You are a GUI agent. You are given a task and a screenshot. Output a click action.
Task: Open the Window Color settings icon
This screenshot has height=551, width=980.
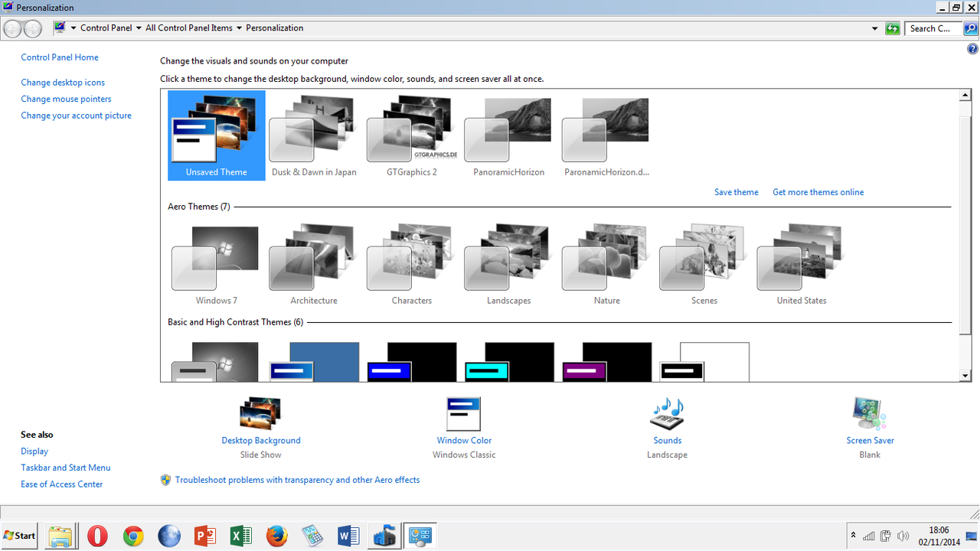[464, 413]
